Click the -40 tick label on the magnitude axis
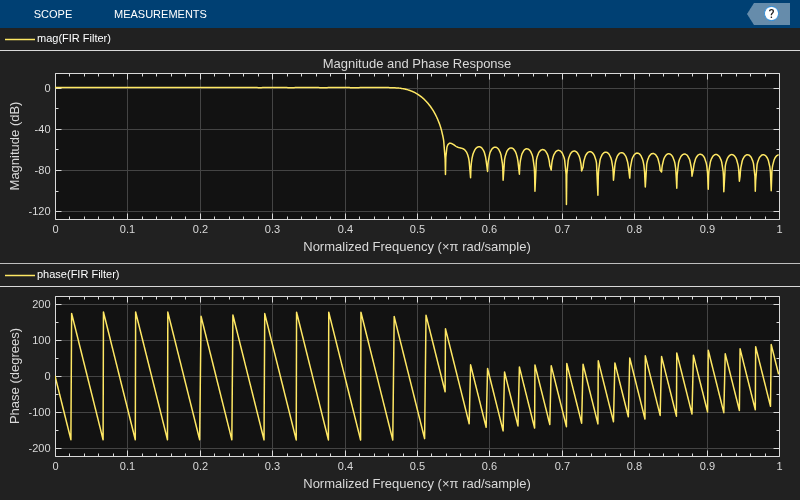The height and width of the screenshot is (500, 800). 43,130
